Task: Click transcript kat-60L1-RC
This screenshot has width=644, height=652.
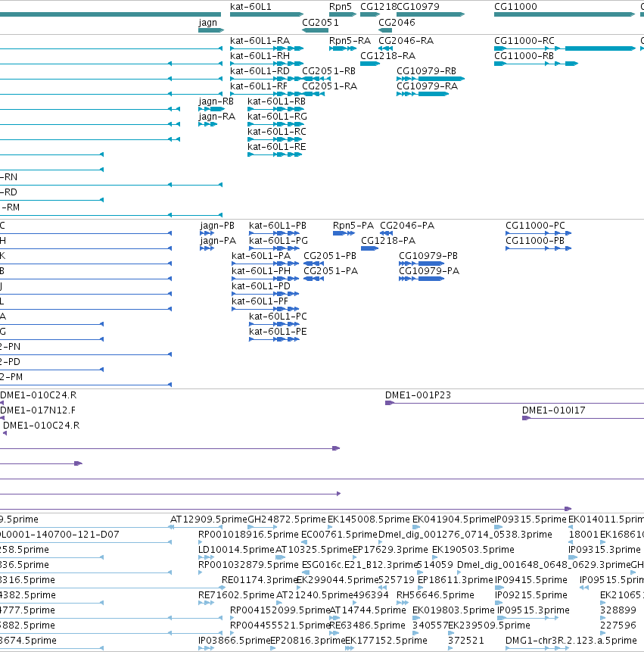Action: click(x=275, y=139)
